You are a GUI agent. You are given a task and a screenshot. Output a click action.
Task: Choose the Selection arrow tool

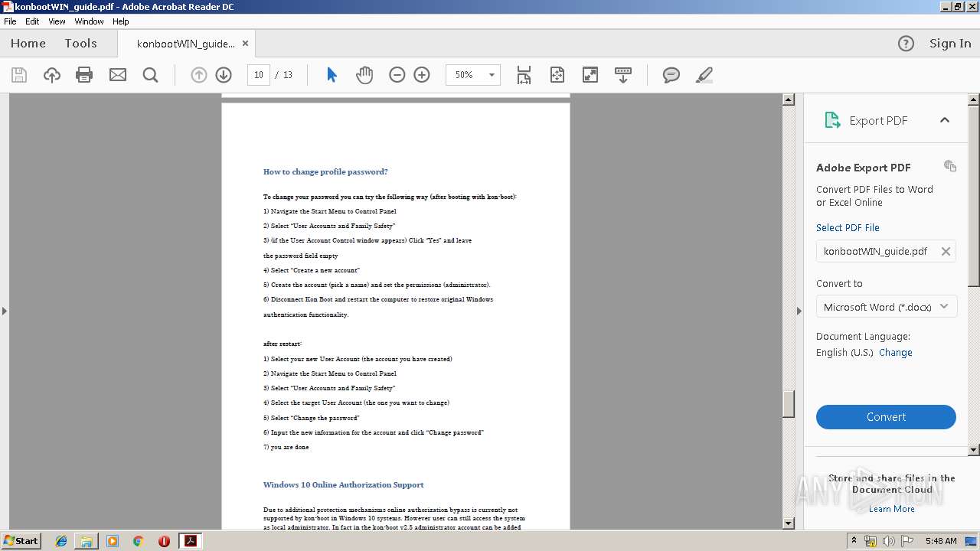coord(332,75)
